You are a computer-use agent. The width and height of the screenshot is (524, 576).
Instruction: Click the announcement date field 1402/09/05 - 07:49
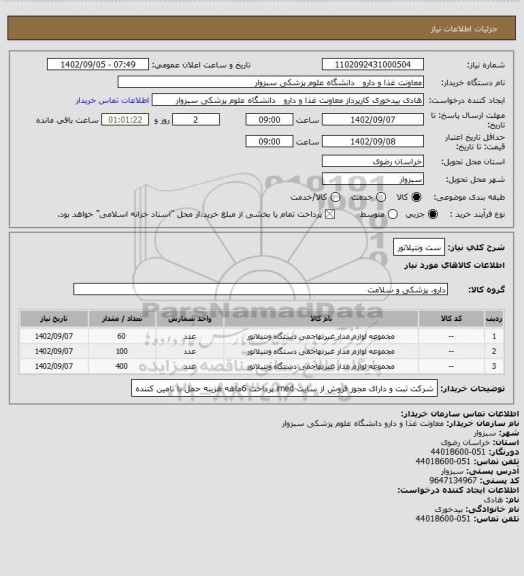(98, 64)
